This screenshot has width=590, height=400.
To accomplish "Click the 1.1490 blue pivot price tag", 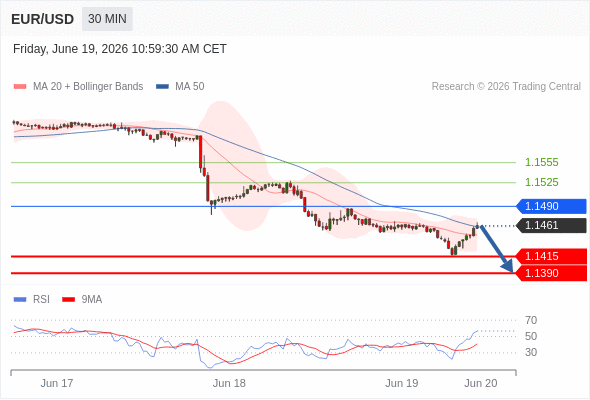I will pos(551,206).
